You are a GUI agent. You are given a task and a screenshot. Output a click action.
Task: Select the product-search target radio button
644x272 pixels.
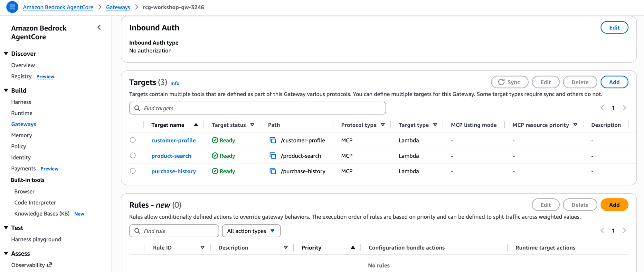click(x=133, y=155)
